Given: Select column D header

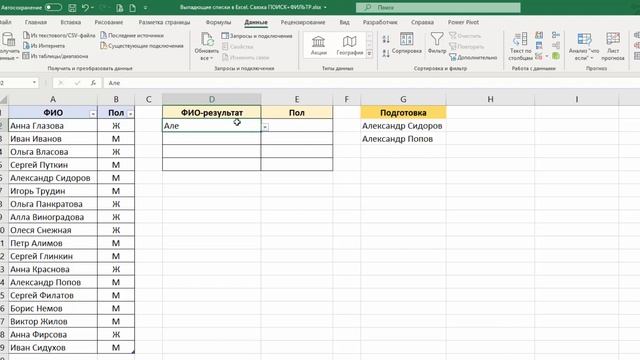Looking at the screenshot, I should pyautogui.click(x=211, y=99).
